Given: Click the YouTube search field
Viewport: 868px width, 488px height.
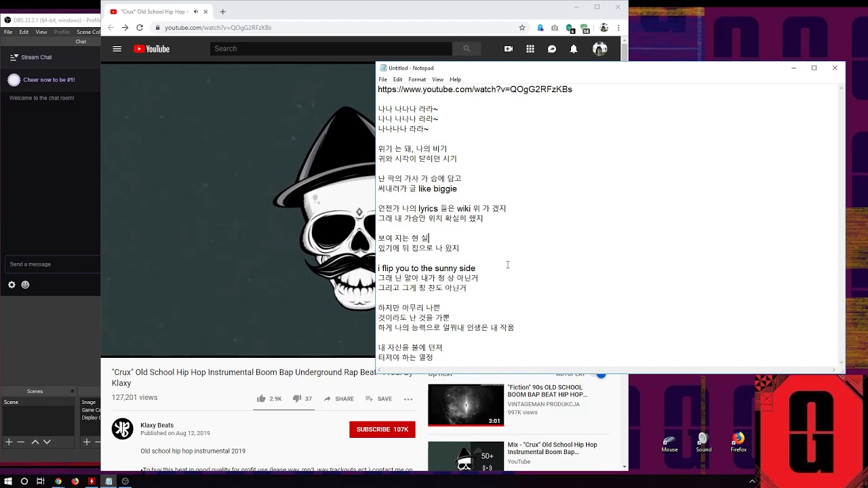Looking at the screenshot, I should (331, 49).
